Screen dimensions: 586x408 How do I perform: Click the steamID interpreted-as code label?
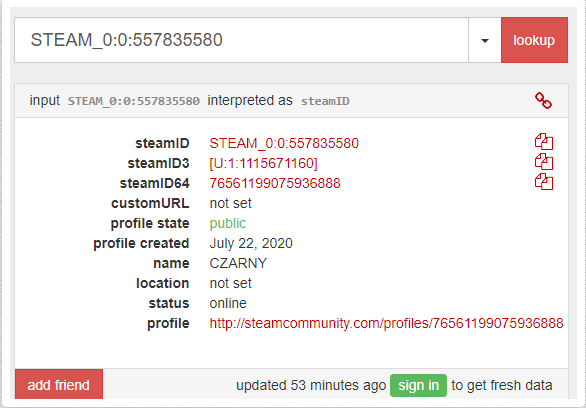pos(325,101)
